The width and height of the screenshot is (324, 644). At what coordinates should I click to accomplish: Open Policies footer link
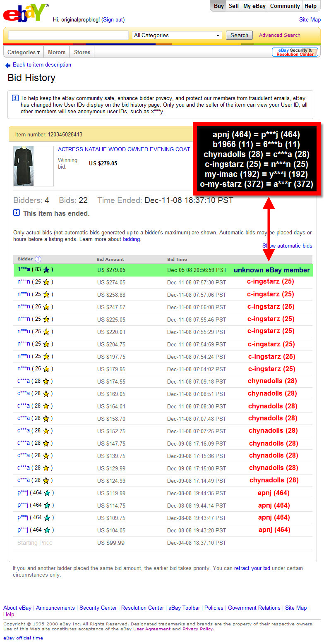(214, 608)
